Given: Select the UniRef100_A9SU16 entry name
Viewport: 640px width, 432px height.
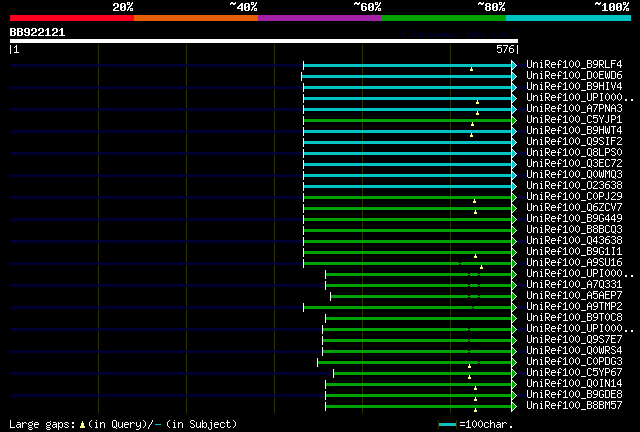Looking at the screenshot, I should [x=574, y=263].
